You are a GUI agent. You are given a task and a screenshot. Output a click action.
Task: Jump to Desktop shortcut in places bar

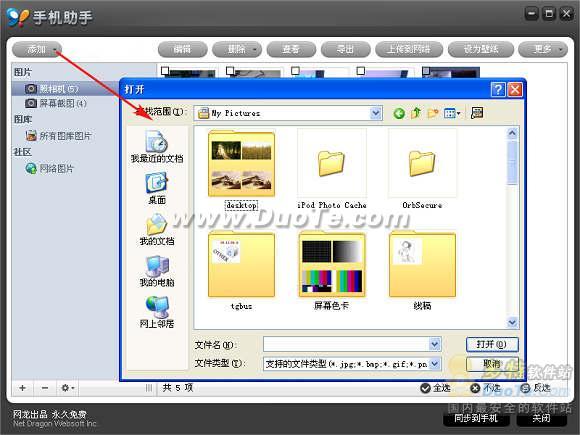coord(157,189)
